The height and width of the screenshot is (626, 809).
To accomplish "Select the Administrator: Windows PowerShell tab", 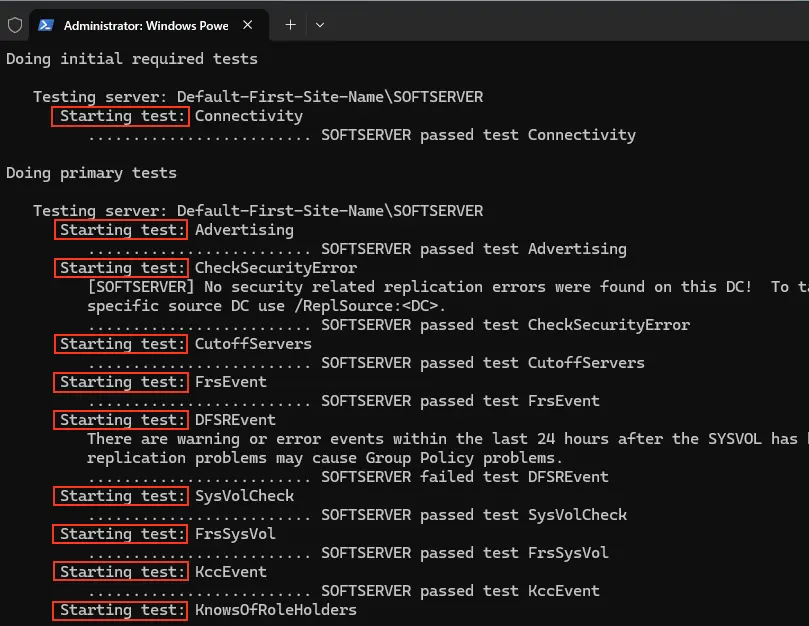I will click(145, 25).
